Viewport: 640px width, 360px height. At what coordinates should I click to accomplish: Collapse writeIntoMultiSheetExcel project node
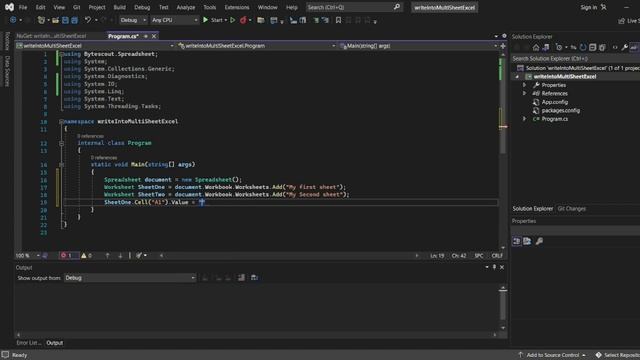tap(517, 77)
